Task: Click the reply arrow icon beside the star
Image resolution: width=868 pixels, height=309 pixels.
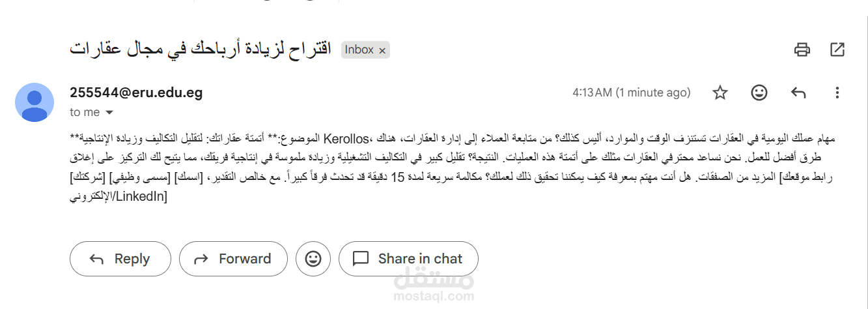Action: [798, 93]
